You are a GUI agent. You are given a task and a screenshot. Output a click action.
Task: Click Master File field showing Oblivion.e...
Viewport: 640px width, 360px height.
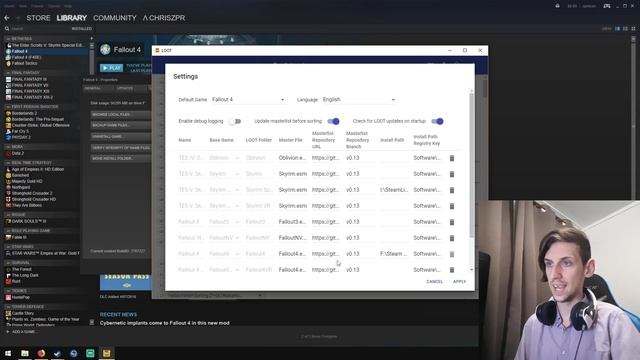coord(292,158)
